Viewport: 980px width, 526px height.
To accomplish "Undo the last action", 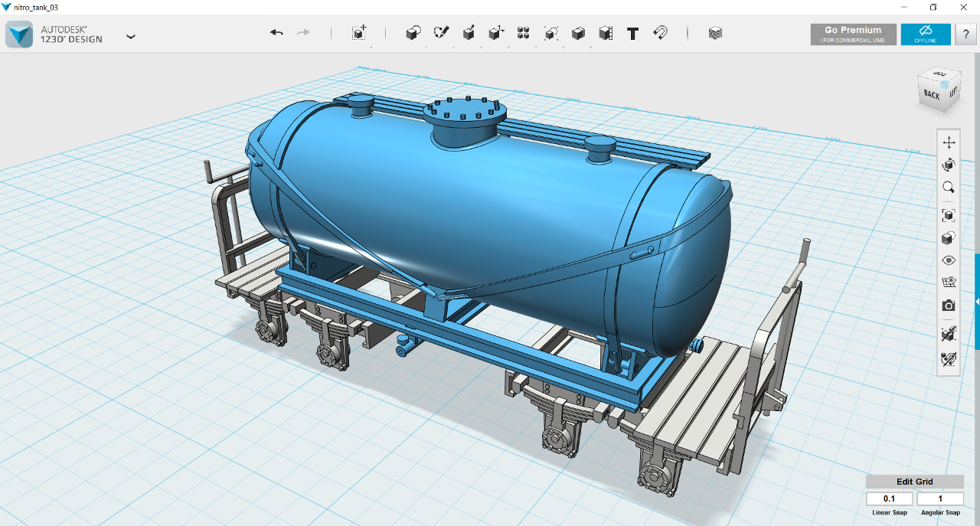I will [276, 33].
